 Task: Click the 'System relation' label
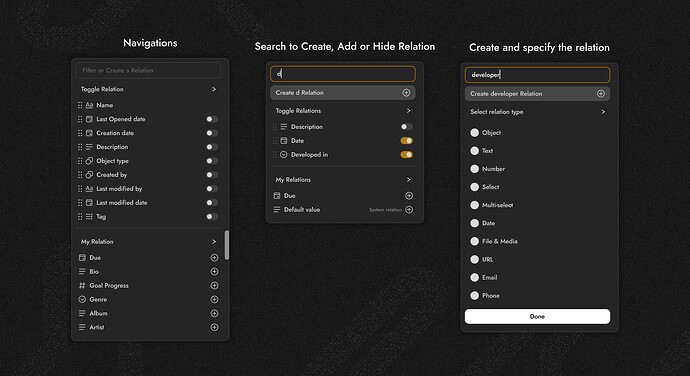(x=385, y=210)
